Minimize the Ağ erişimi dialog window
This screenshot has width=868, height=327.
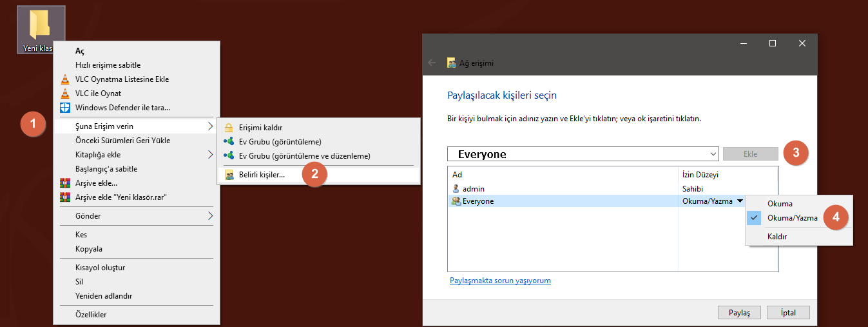(x=743, y=43)
